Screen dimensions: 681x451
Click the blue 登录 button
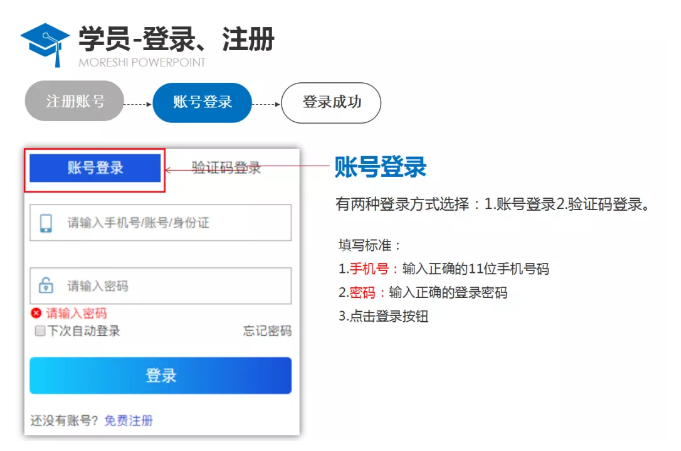pos(160,375)
